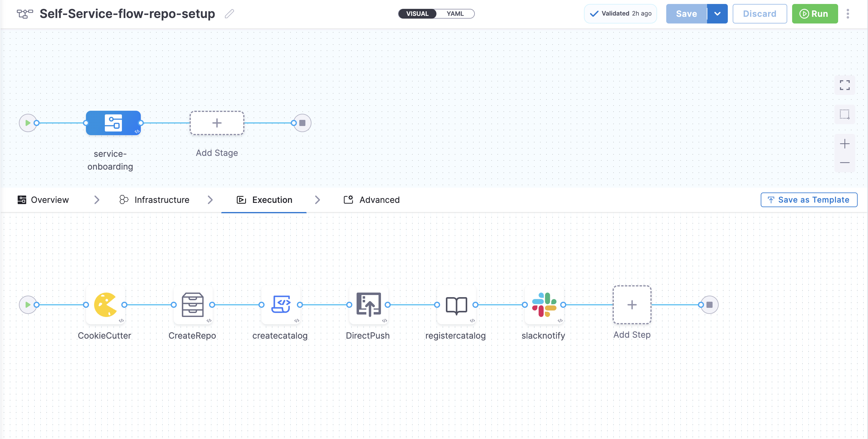Select the service-onboarding stage node
The width and height of the screenshot is (868, 439).
[x=113, y=123]
